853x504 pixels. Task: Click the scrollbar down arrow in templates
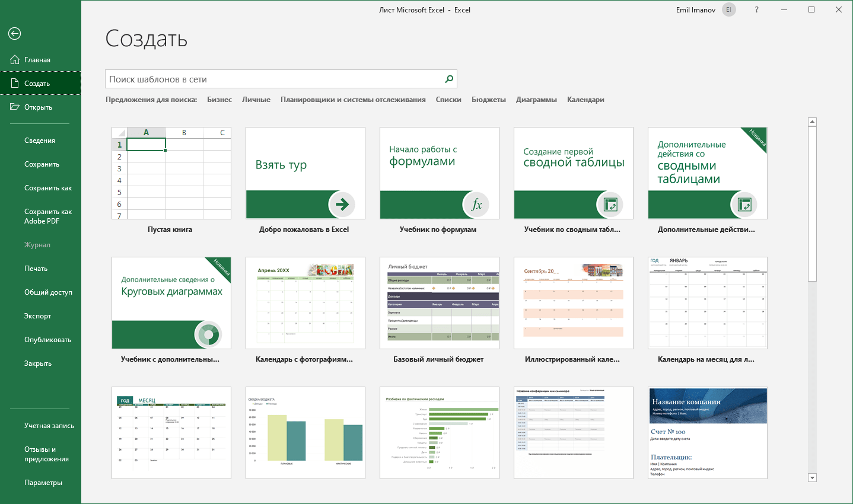[x=812, y=477]
